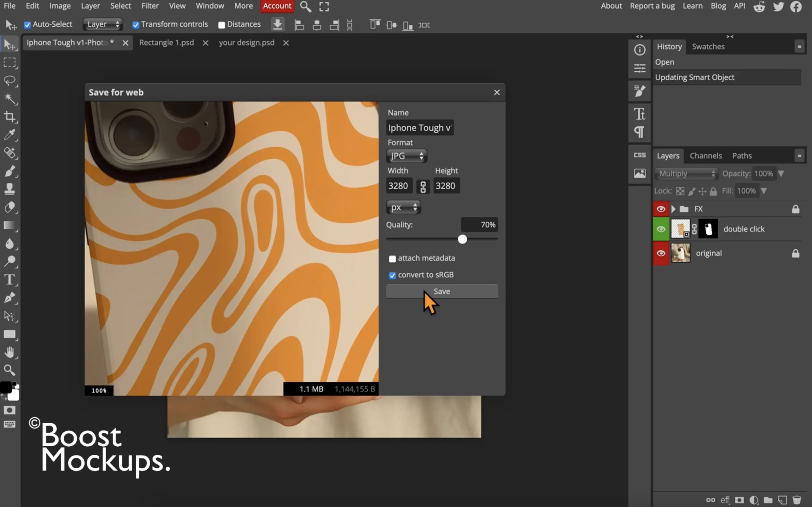The height and width of the screenshot is (507, 812).
Task: Select the Rectangle shape tool
Action: 10,334
